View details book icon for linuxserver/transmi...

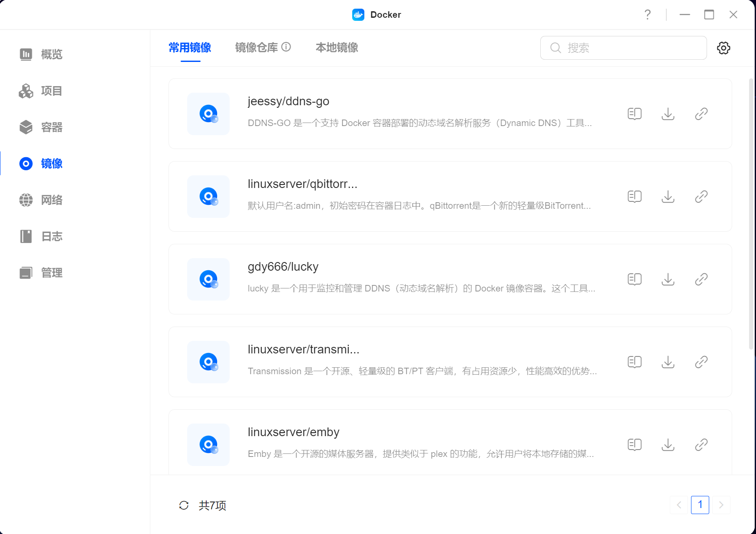635,362
